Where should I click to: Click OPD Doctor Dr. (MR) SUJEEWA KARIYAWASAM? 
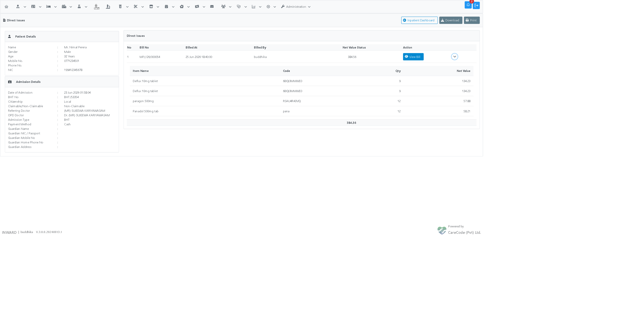tap(87, 115)
